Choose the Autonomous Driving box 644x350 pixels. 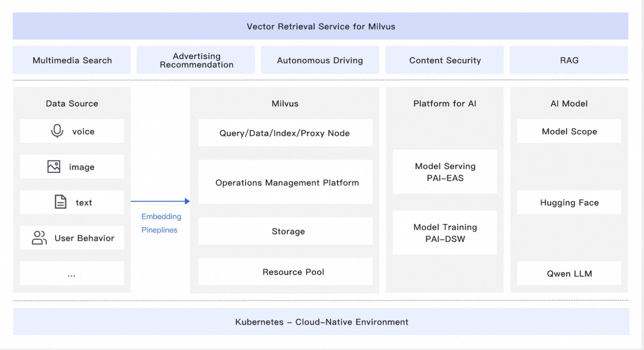(x=320, y=60)
